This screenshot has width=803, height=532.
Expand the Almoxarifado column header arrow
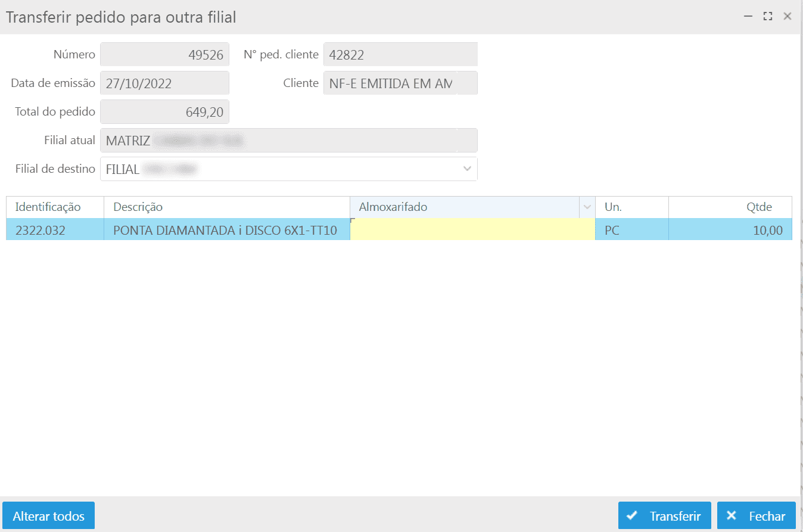click(587, 207)
